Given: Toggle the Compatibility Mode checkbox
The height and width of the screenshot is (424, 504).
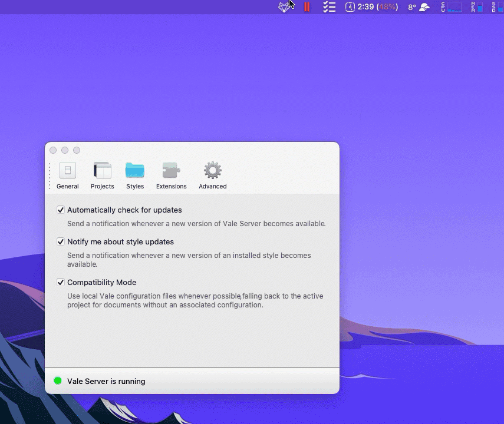Looking at the screenshot, I should [x=61, y=282].
